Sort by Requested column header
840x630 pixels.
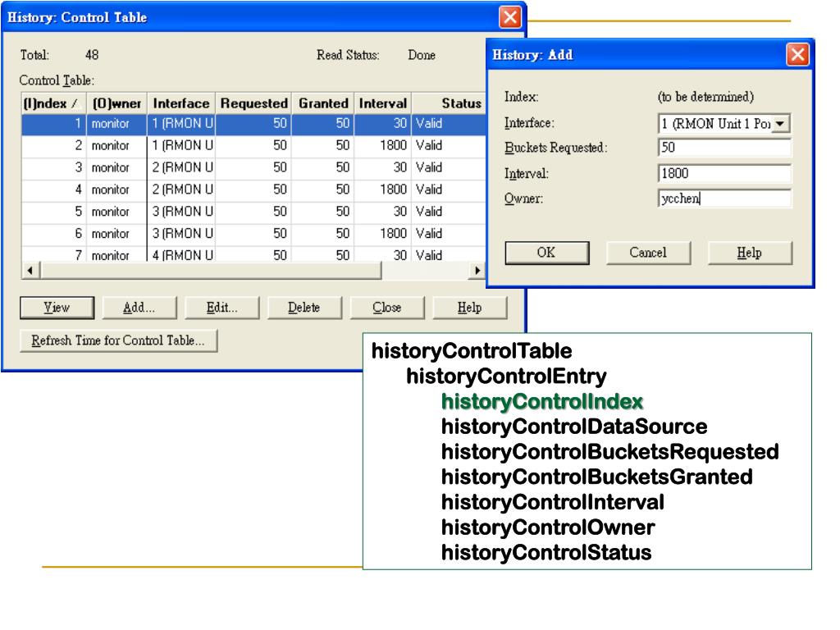[253, 103]
